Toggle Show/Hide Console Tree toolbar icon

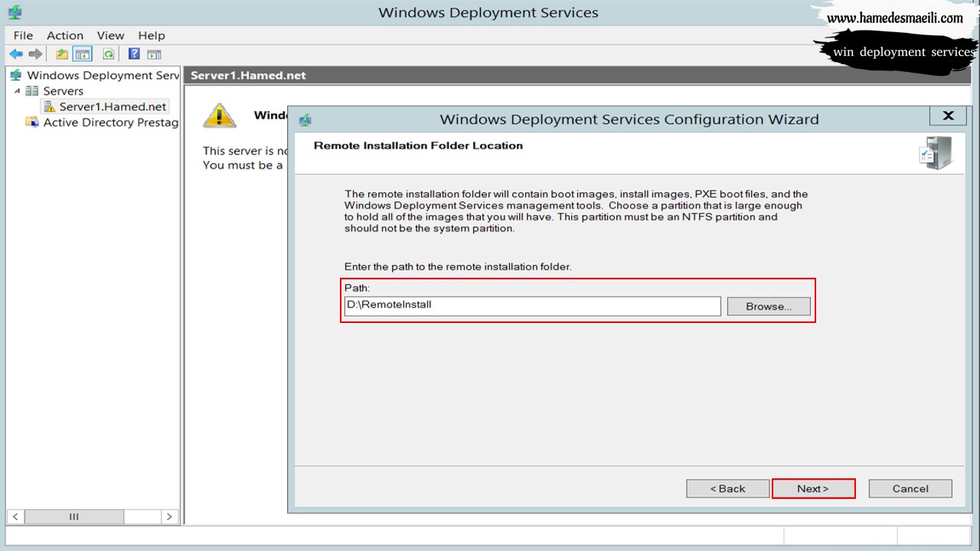(83, 54)
